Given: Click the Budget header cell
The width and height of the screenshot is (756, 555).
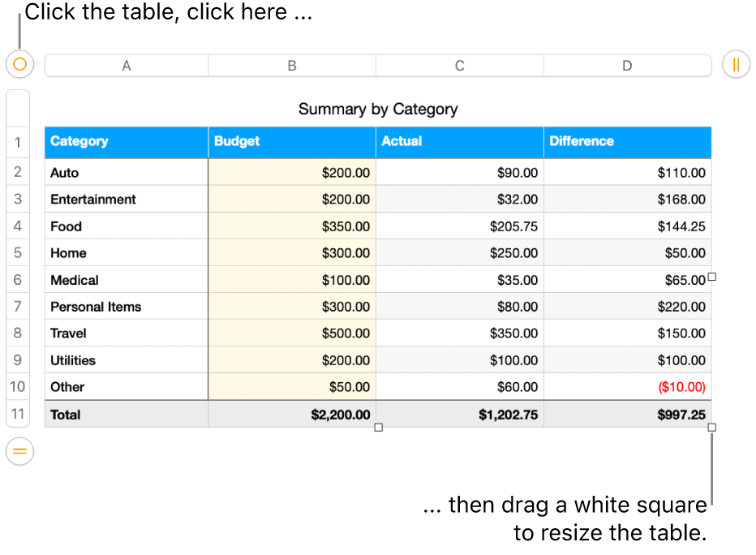Looking at the screenshot, I should pyautogui.click(x=292, y=141).
